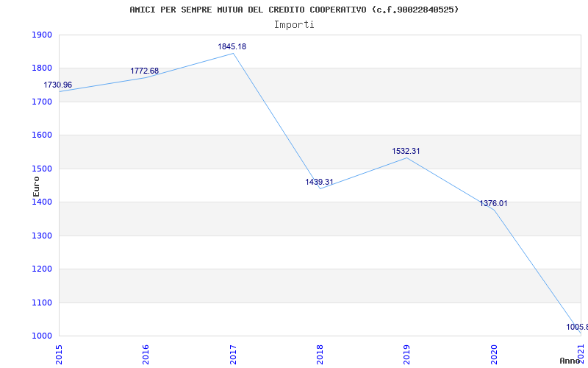Select the 1439.31 data label

319,182
